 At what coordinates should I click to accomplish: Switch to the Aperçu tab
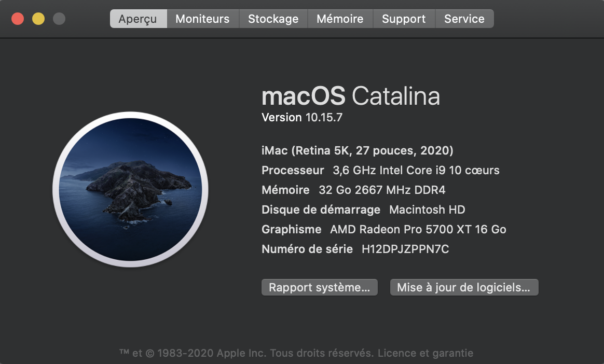click(x=139, y=19)
